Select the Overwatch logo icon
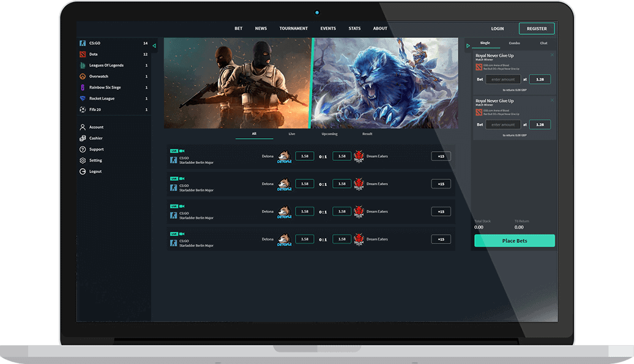The height and width of the screenshot is (364, 634). click(83, 76)
